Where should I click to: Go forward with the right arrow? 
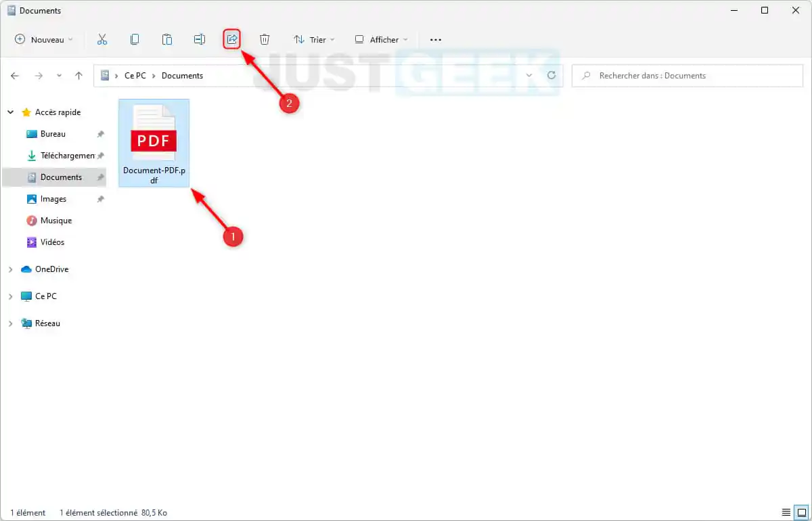click(x=39, y=76)
